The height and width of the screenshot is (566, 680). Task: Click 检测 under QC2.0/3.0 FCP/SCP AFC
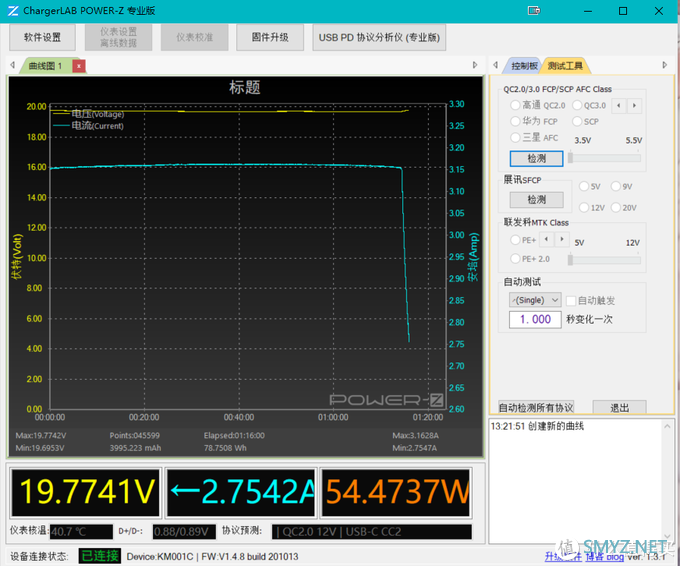[x=536, y=158]
